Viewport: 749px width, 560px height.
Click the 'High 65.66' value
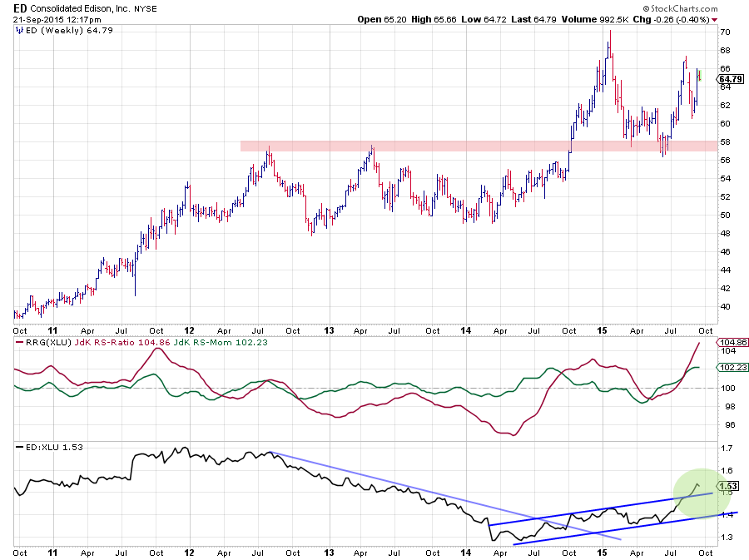(x=434, y=20)
